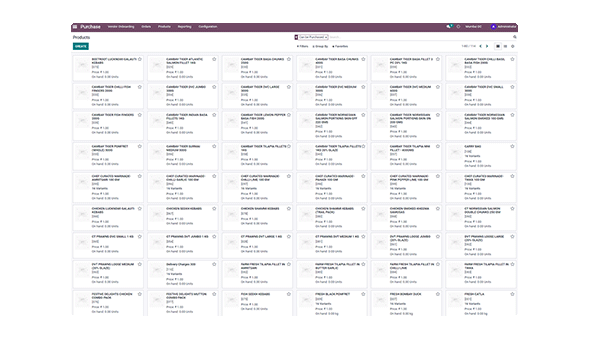This screenshot has height=360, width=590.
Task: Go to next page arrow
Action: [x=487, y=46]
